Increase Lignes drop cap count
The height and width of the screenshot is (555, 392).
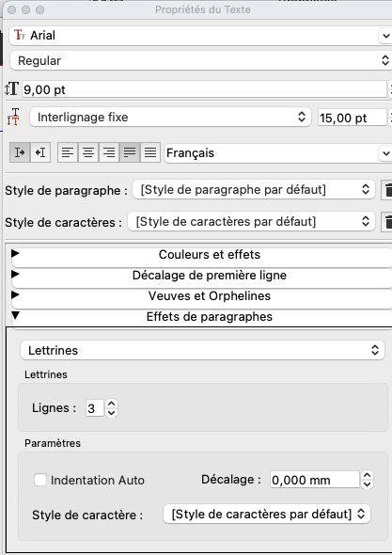pos(112,404)
